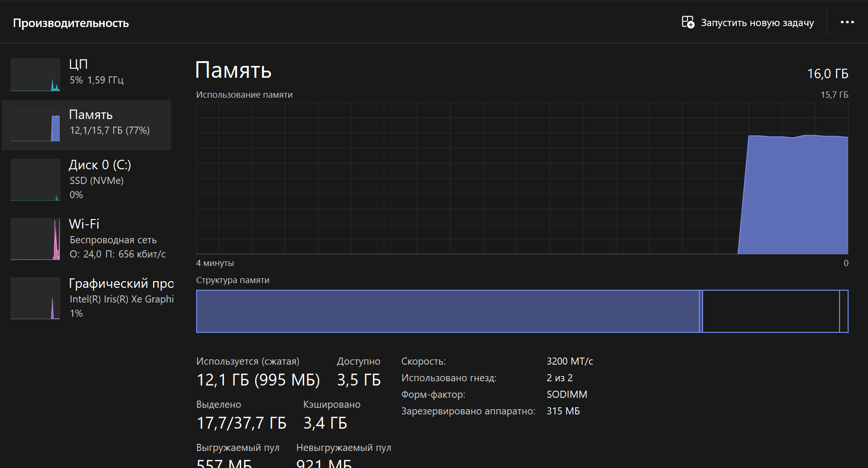Click the '3,5 ГБ' available memory value
Image resolution: width=868 pixels, height=468 pixels.
(359, 380)
